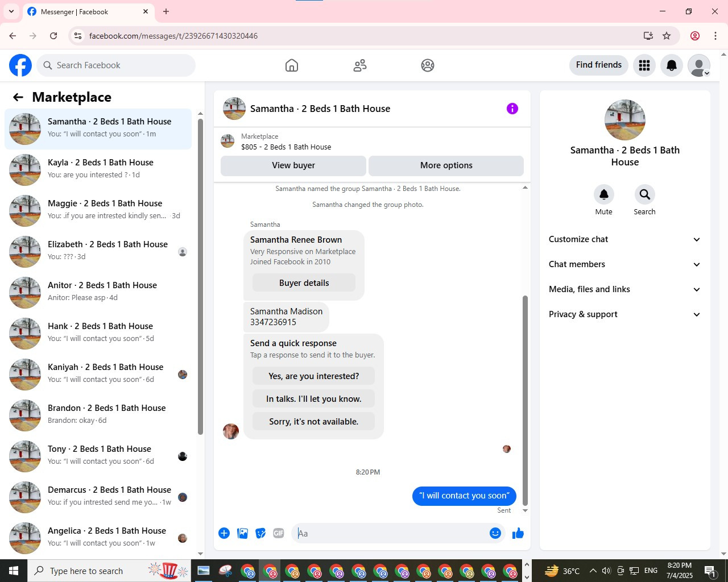Image resolution: width=728 pixels, height=582 pixels.
Task: Bookmark this page with the star icon
Action: [x=667, y=36]
